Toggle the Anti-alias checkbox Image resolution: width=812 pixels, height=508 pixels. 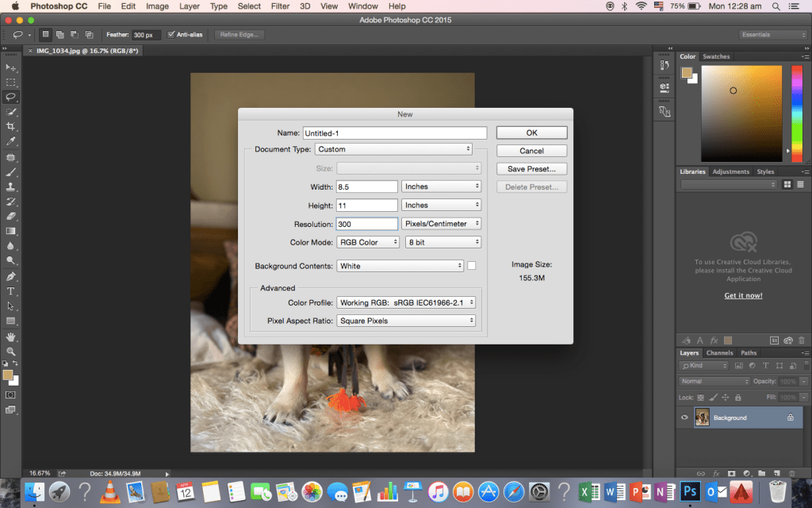pyautogui.click(x=171, y=35)
